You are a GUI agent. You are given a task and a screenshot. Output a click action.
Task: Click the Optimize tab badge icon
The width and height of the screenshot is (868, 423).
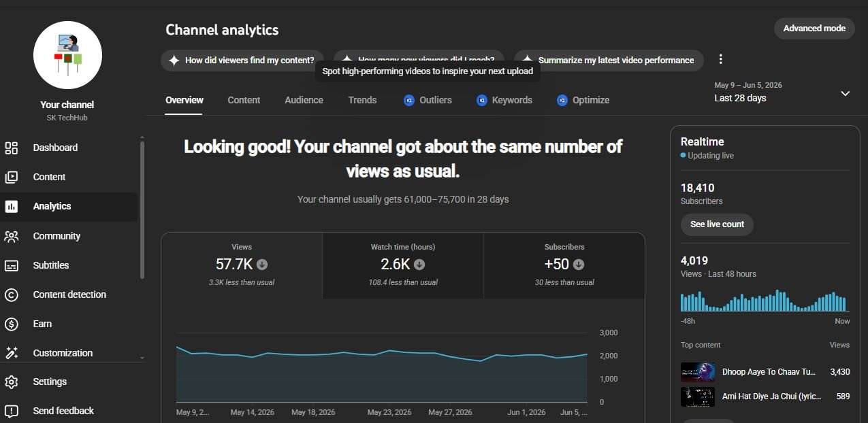point(562,100)
